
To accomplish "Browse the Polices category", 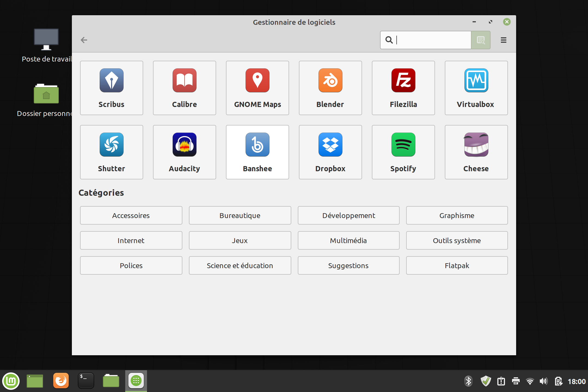I will coord(131,265).
